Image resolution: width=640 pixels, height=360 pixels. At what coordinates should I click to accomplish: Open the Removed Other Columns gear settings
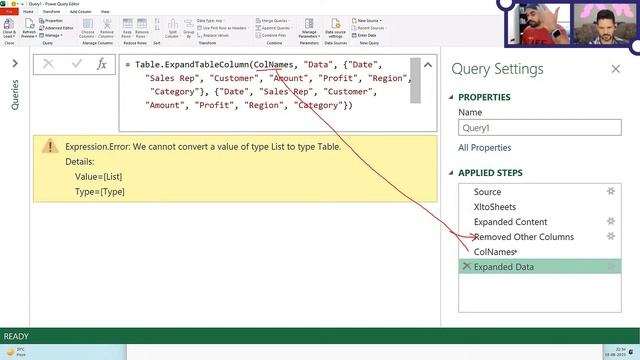click(x=611, y=236)
